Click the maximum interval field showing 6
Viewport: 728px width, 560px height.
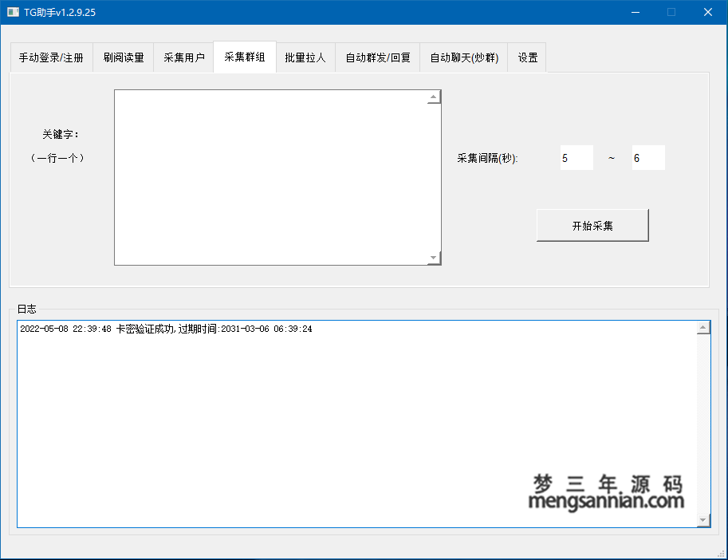[x=648, y=158]
